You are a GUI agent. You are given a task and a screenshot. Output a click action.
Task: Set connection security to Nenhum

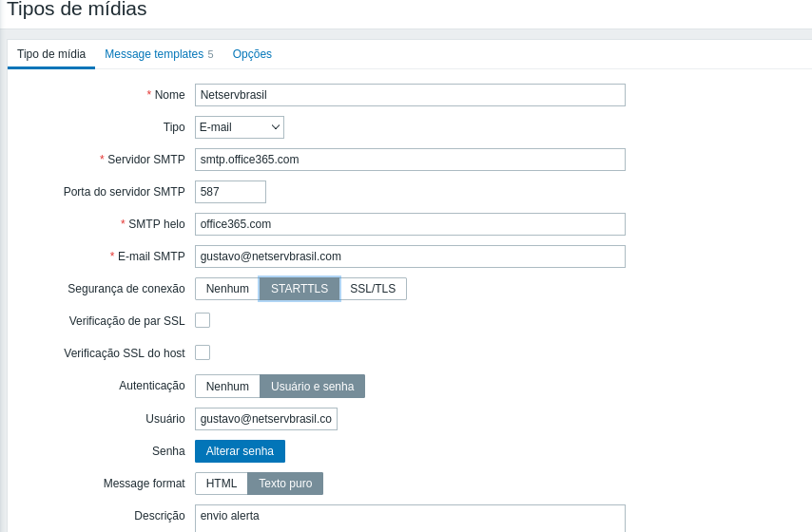tap(227, 289)
